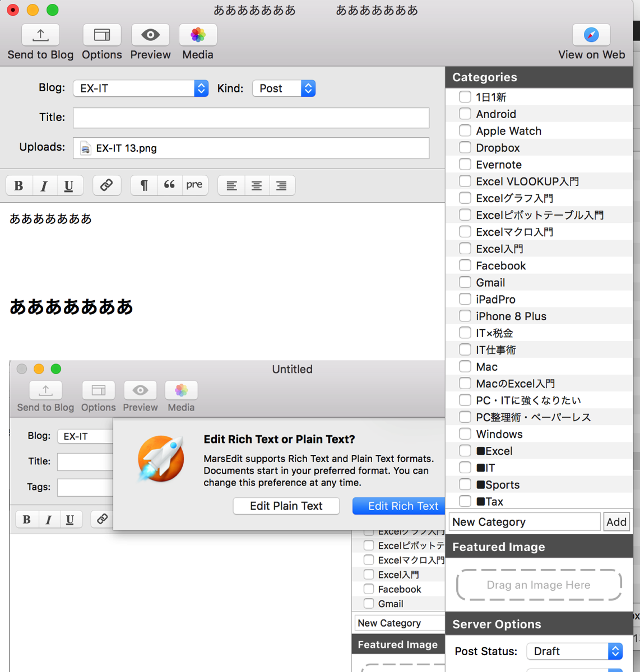640x672 pixels.
Task: Check the Apple Watch category
Action: tap(465, 130)
